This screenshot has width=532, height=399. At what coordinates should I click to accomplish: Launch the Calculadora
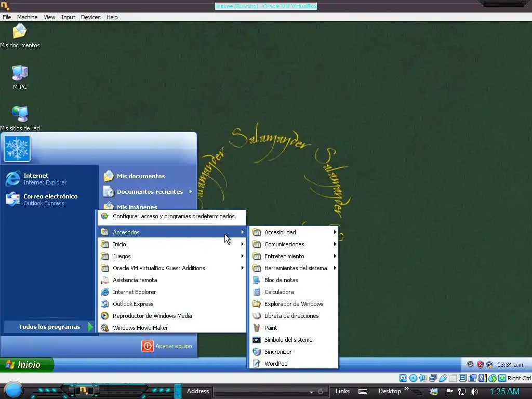click(294, 292)
